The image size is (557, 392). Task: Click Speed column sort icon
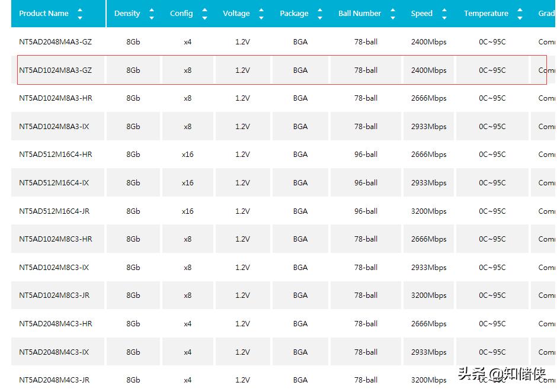pos(444,14)
